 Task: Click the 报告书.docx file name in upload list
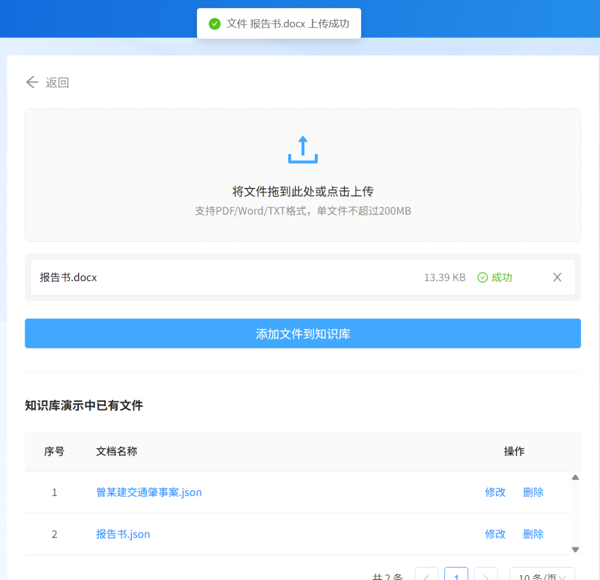pyautogui.click(x=68, y=277)
